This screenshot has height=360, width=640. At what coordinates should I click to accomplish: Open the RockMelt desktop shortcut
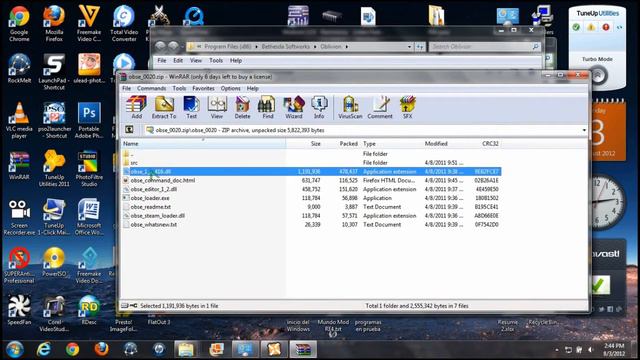coord(19,69)
